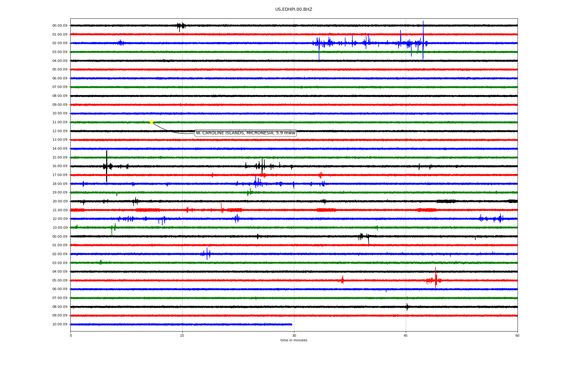588x368 pixels.
Task: Click the 15 tick on x-axis
Action: point(182,335)
